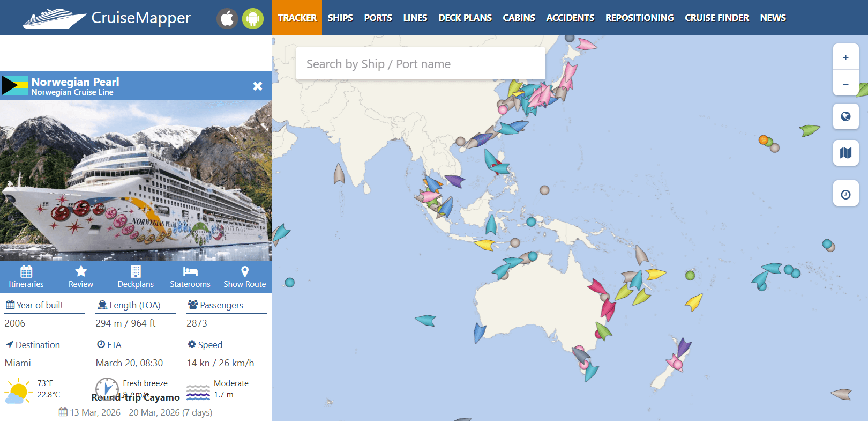Click the wave height icon
The height and width of the screenshot is (421, 868).
(x=198, y=393)
